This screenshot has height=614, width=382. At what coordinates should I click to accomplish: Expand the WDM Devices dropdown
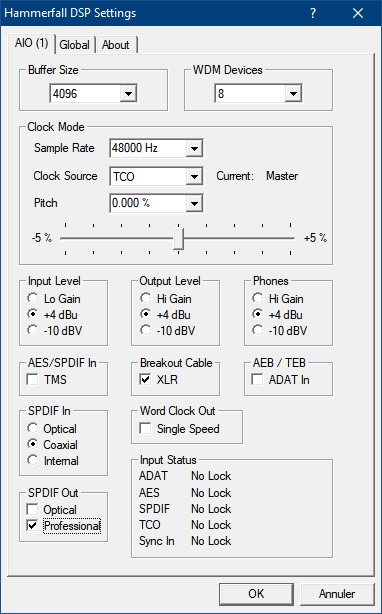[293, 94]
